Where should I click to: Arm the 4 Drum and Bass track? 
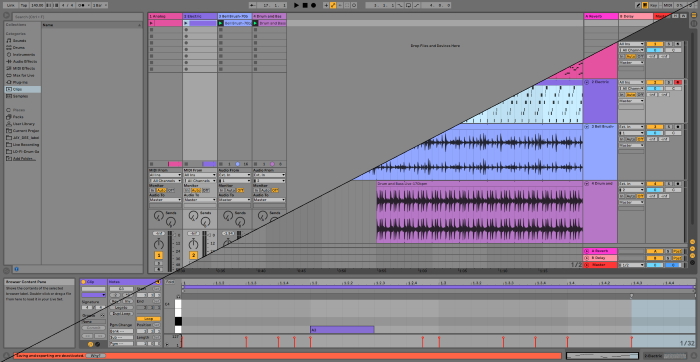coord(678,184)
